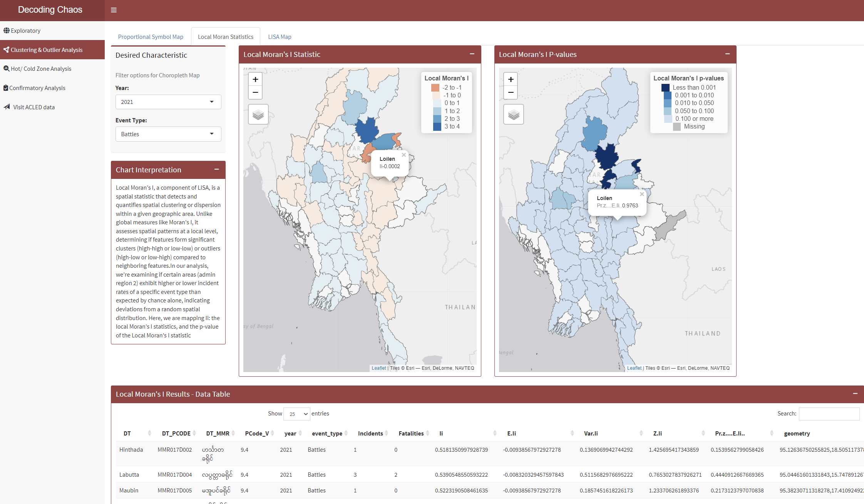
Task: Open the Visit ACLED data link
Action: [34, 107]
